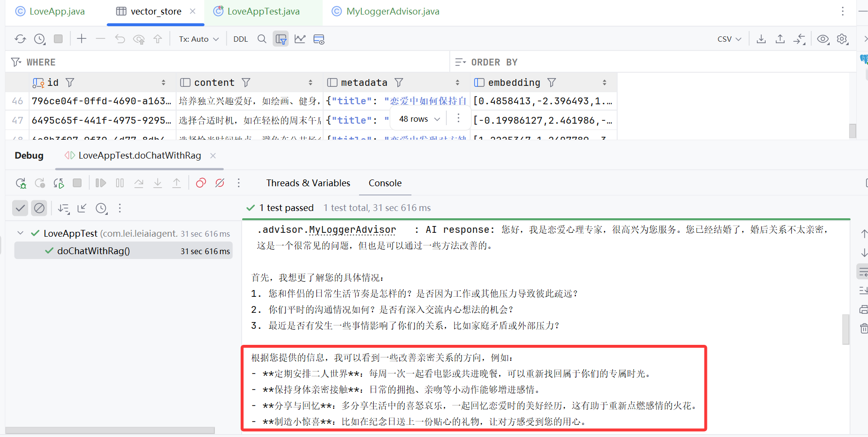Sort by id column arrows
The image size is (868, 437).
click(164, 82)
